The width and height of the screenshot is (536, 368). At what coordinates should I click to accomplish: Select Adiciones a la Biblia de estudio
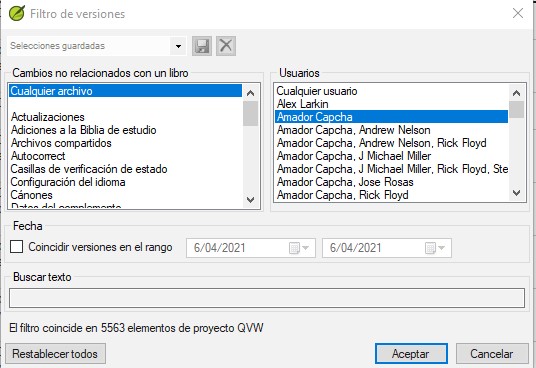click(x=125, y=130)
